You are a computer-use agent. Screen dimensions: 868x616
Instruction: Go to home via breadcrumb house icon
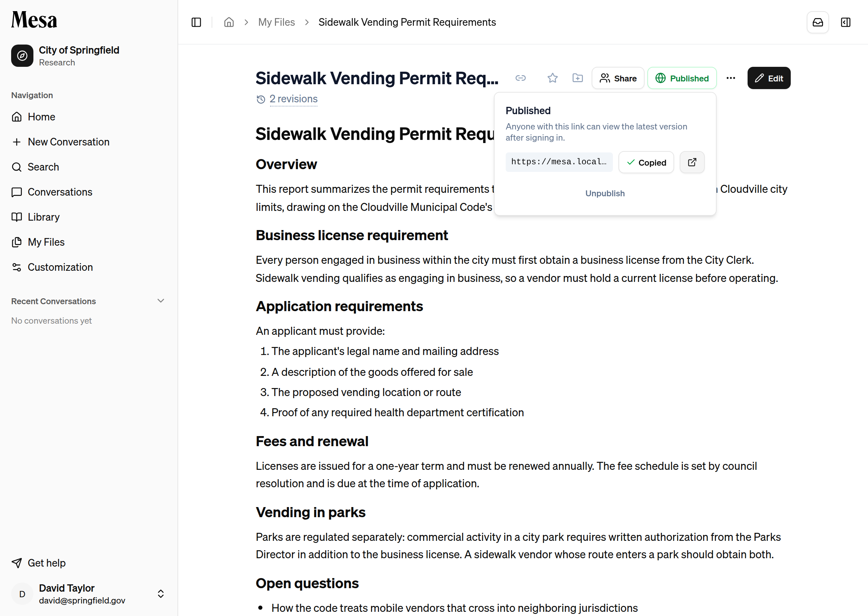[229, 22]
